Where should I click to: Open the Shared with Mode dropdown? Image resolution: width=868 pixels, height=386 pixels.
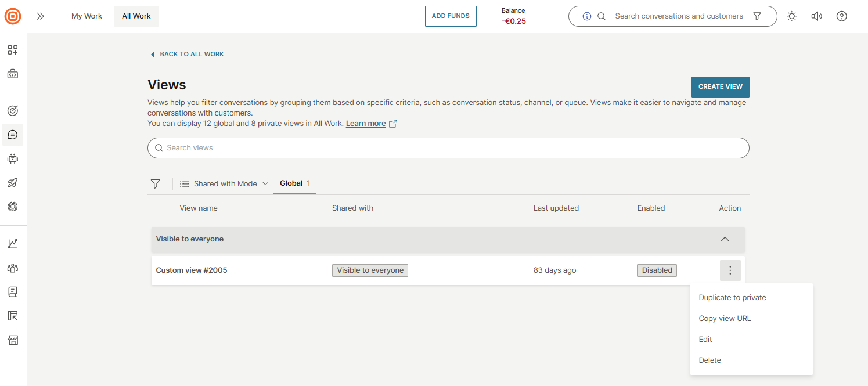224,183
